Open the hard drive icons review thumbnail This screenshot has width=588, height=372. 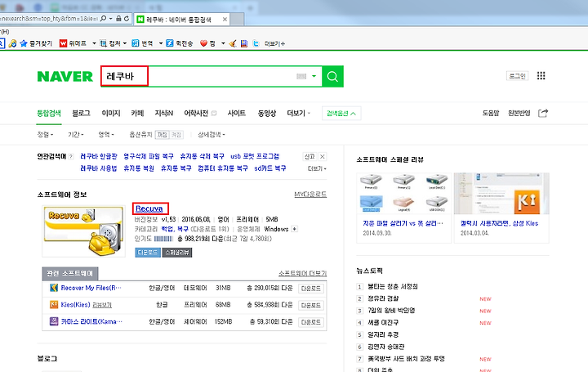(x=404, y=194)
